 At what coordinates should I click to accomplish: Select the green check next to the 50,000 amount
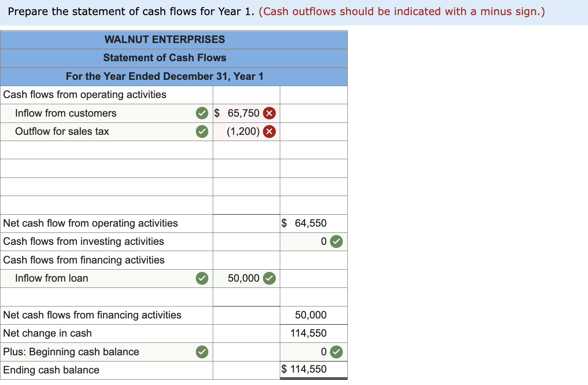(268, 278)
